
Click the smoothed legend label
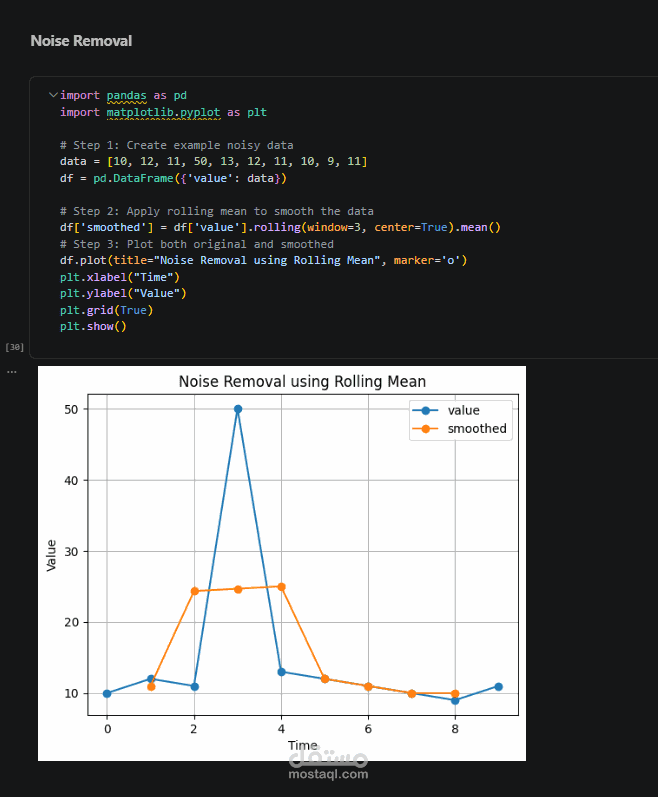pos(477,428)
